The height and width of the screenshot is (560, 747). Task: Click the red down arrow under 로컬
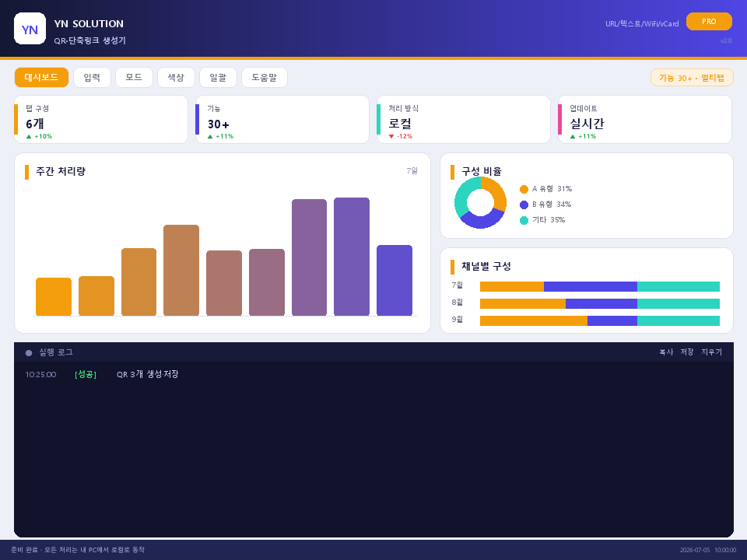coord(391,137)
